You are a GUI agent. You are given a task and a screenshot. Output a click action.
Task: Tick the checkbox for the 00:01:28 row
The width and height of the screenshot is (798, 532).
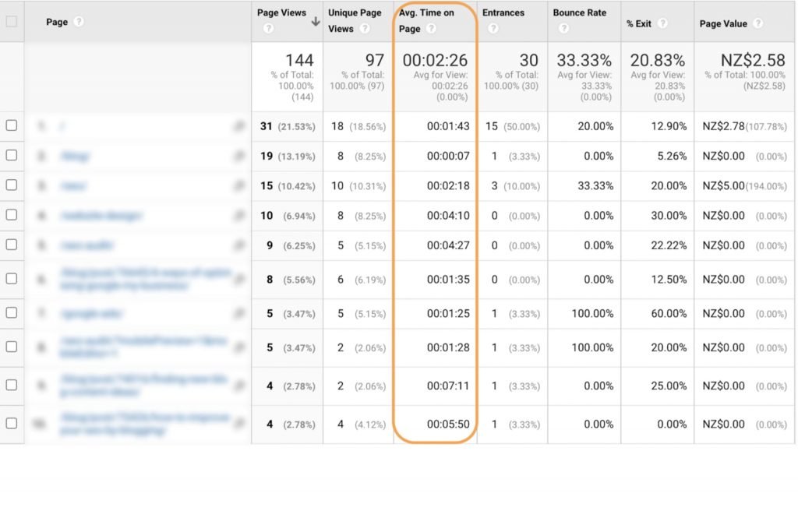click(x=11, y=347)
